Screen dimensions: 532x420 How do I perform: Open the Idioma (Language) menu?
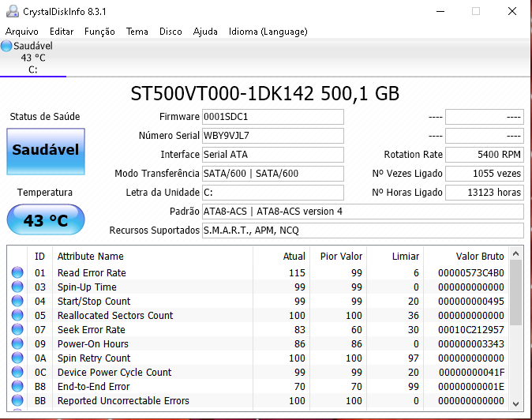pos(268,32)
